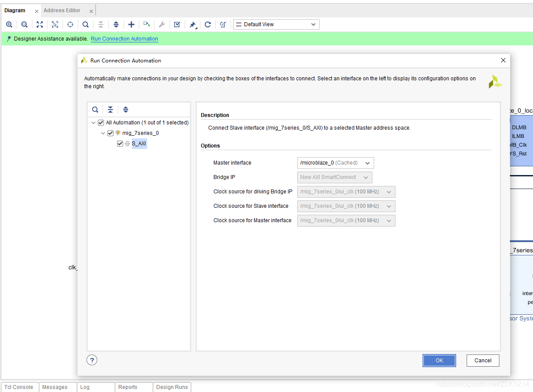Click the Validate Design checkmark icon

point(177,24)
